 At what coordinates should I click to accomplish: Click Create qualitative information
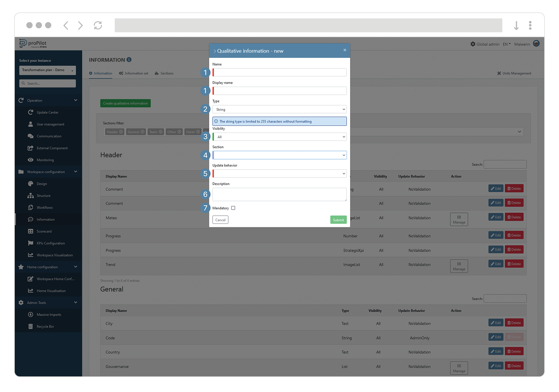tap(125, 103)
